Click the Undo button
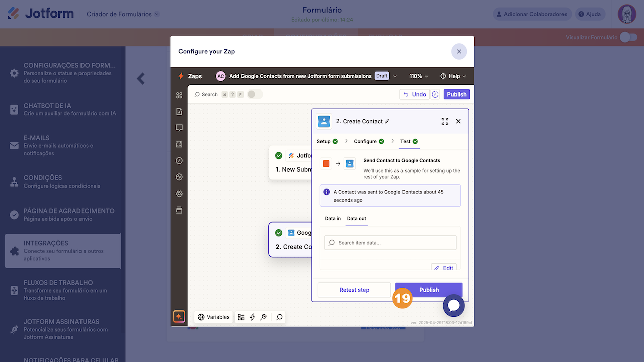Screen dimensions: 644x362 coord(415,94)
